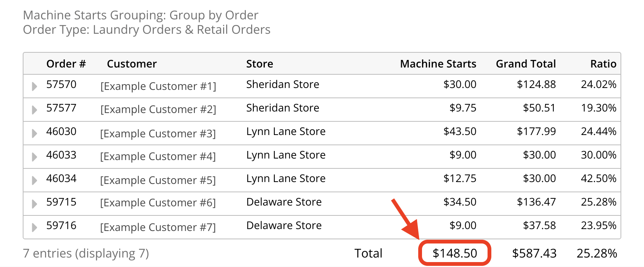Image resolution: width=644 pixels, height=267 pixels.
Task: Expand the Delaware Store order 59715 row
Action: click(34, 204)
